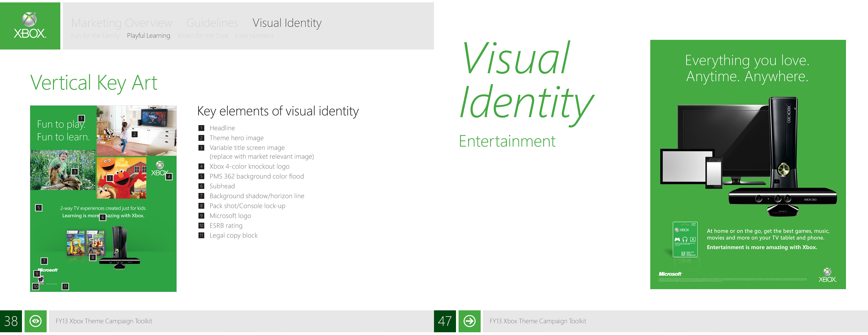Click the ESRB RP rating icon
This screenshot has height=335, width=868.
tap(41, 280)
